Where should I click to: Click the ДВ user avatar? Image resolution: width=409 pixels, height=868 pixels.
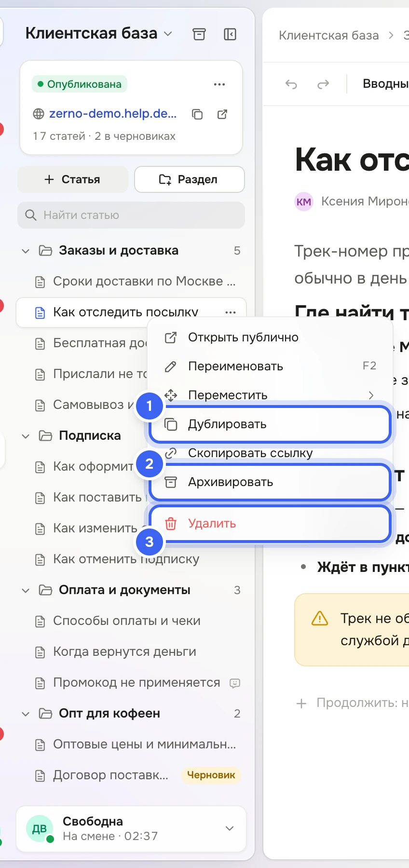[40, 828]
